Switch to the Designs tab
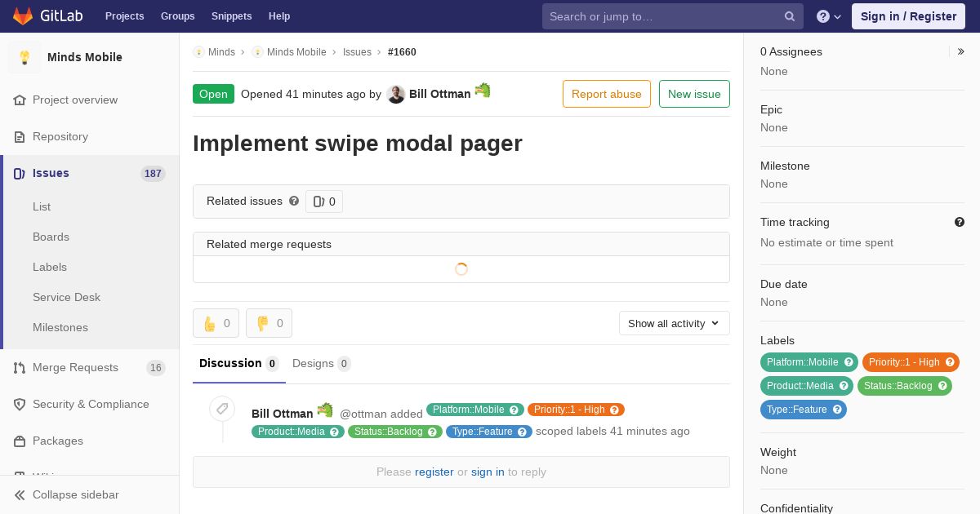 click(322, 364)
